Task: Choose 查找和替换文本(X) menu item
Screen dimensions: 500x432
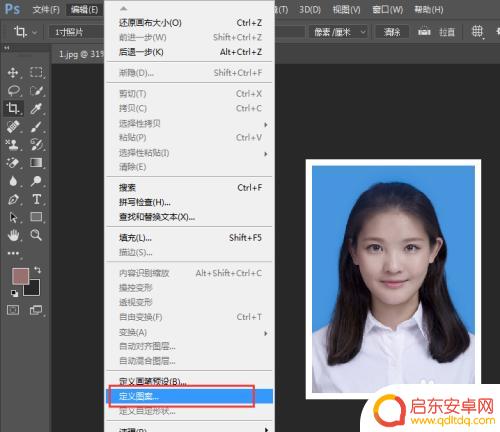Action: (189, 217)
